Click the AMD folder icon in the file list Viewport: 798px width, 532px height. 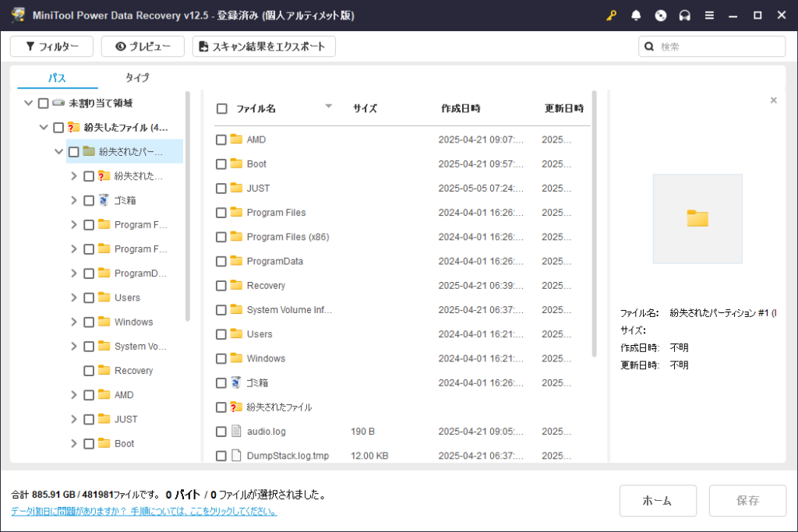tap(236, 139)
